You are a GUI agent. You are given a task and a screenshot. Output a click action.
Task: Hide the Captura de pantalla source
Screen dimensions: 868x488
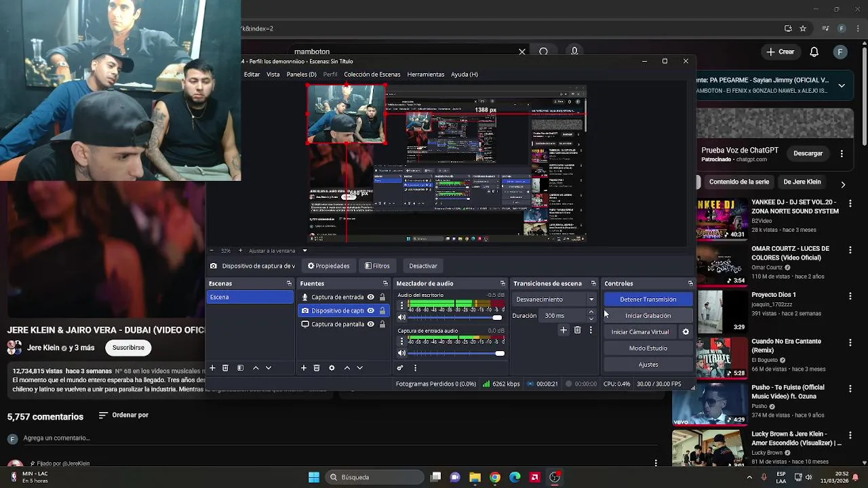370,324
